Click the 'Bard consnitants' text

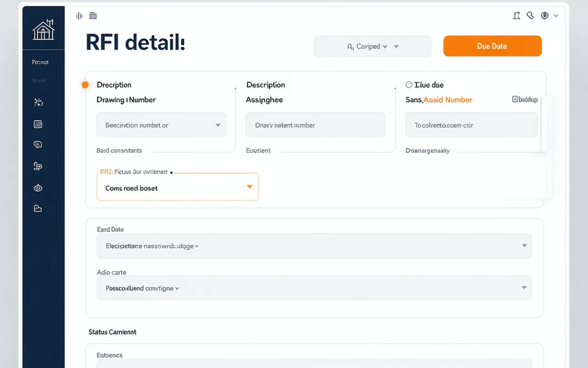coord(119,151)
